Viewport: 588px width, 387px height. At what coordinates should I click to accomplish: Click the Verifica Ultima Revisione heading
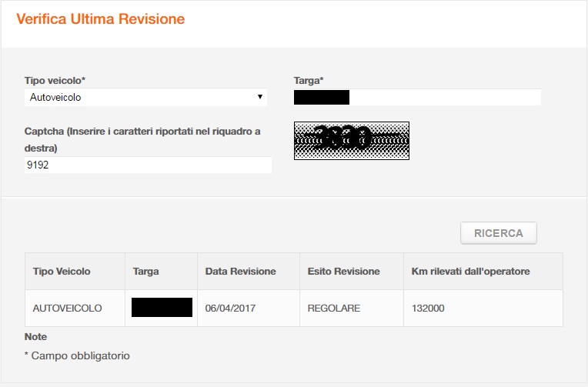(x=101, y=19)
